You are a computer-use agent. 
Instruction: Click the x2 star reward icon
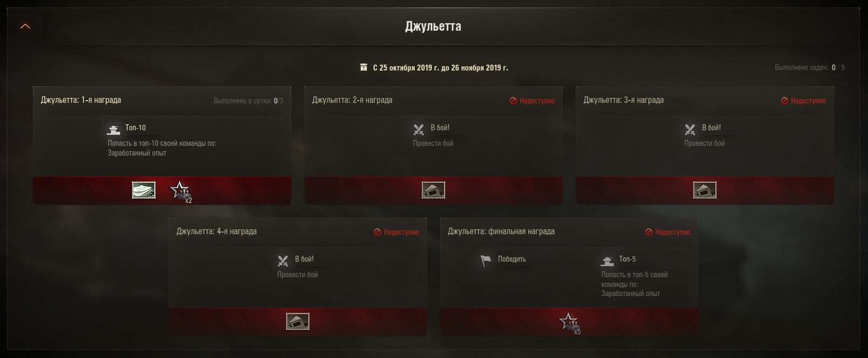(181, 192)
